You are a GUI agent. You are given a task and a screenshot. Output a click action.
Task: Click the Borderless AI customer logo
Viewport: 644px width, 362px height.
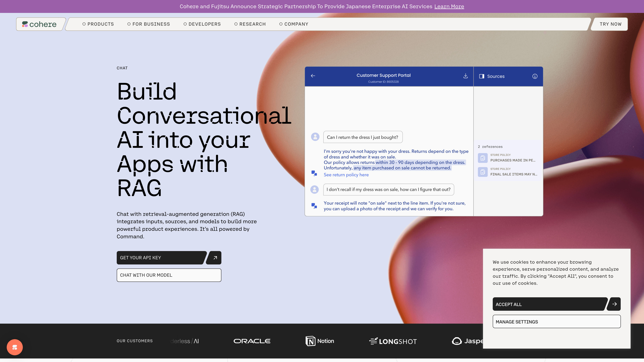coord(184,341)
